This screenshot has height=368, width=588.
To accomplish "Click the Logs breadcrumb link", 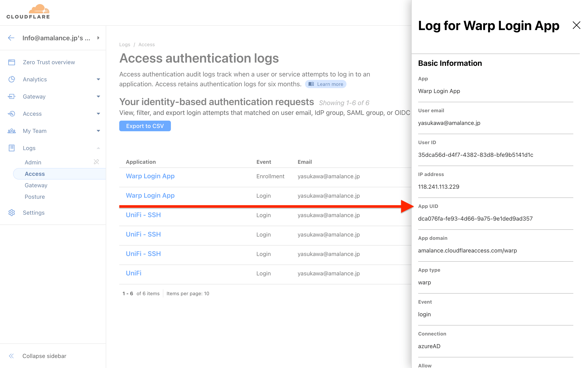I will point(125,45).
